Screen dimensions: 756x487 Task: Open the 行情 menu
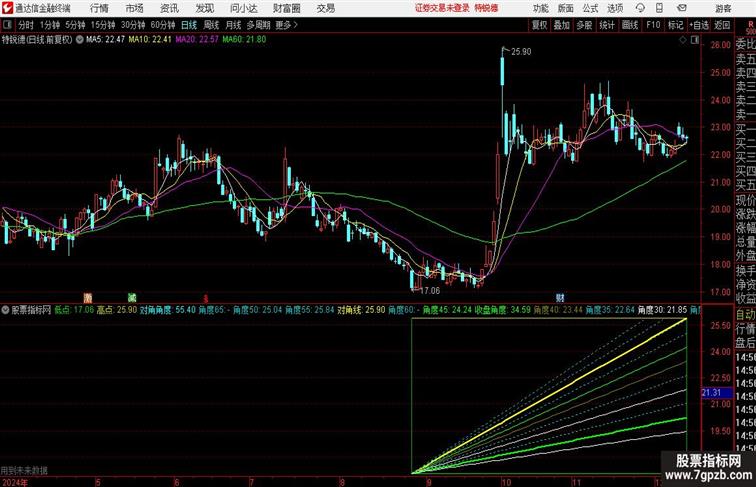[99, 8]
